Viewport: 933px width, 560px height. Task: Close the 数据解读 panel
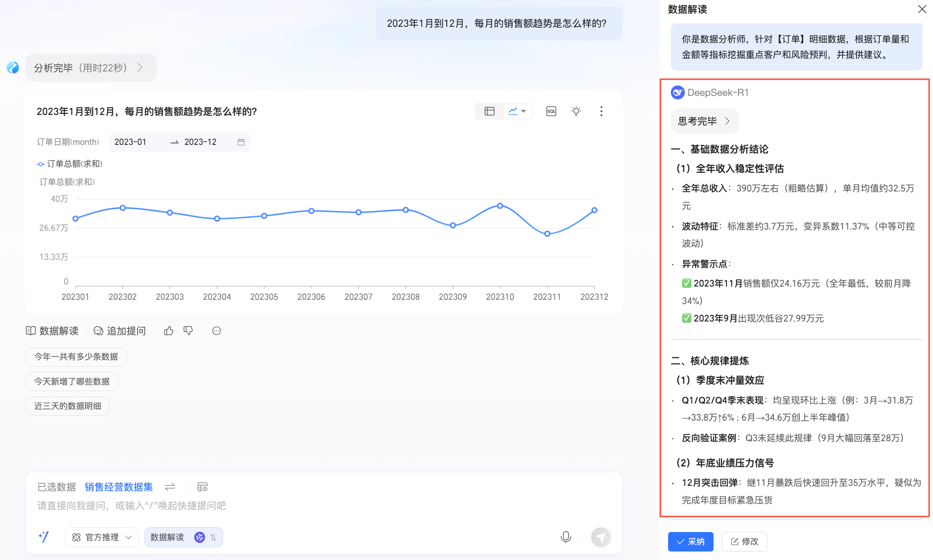pos(922,9)
